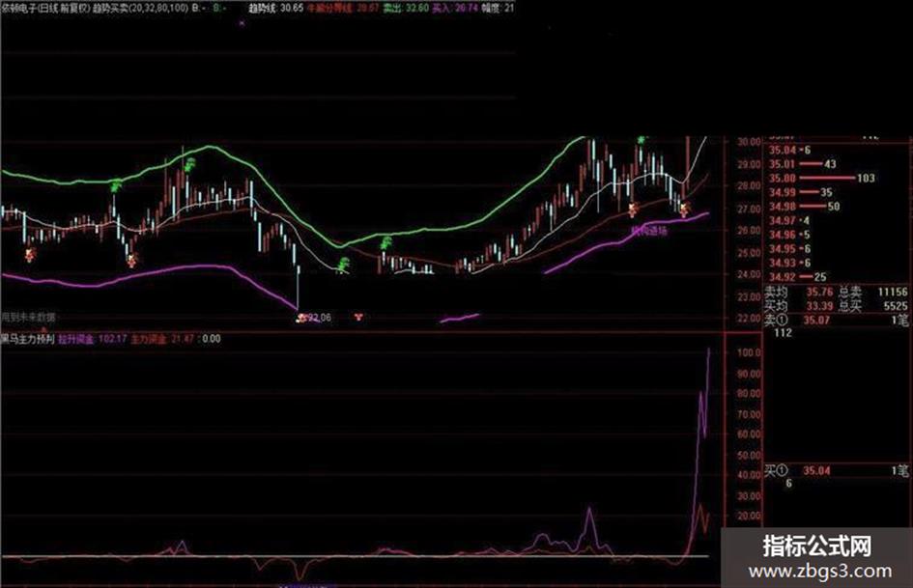Select the 34.98 order row with volume 50

(804, 206)
